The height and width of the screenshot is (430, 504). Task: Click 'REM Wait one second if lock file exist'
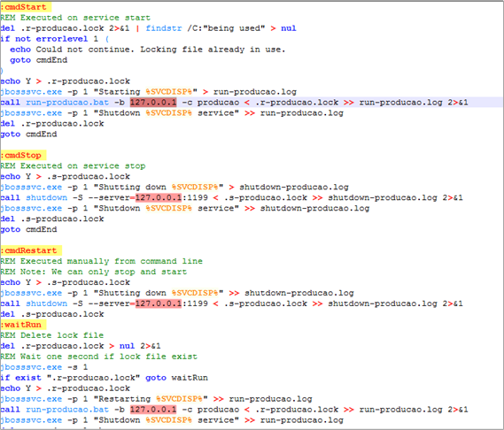(x=98, y=357)
